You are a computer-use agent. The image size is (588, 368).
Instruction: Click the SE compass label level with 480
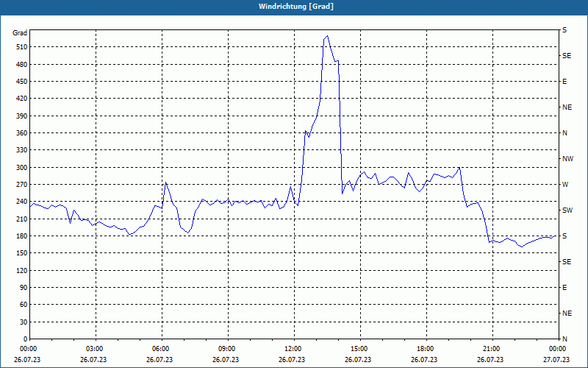[567, 56]
